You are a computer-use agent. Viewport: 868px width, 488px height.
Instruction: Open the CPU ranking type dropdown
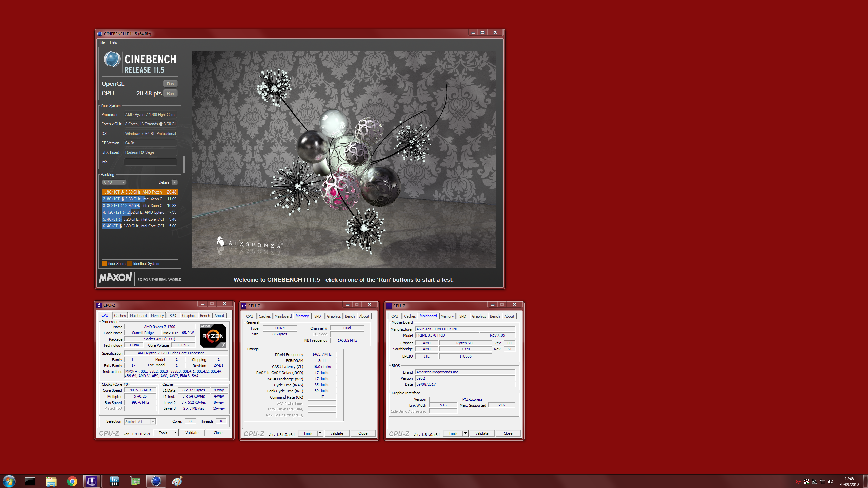pos(114,182)
